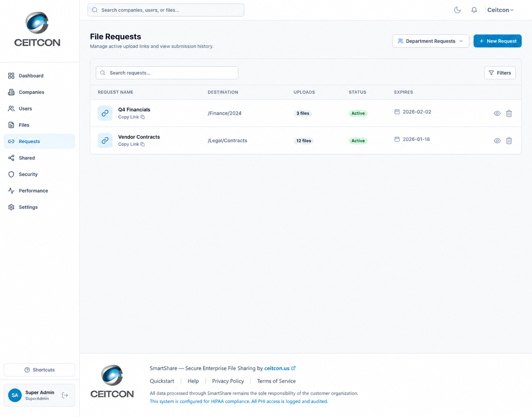Image resolution: width=532 pixels, height=417 pixels.
Task: Click the Super Admin user name
Action: (x=40, y=393)
